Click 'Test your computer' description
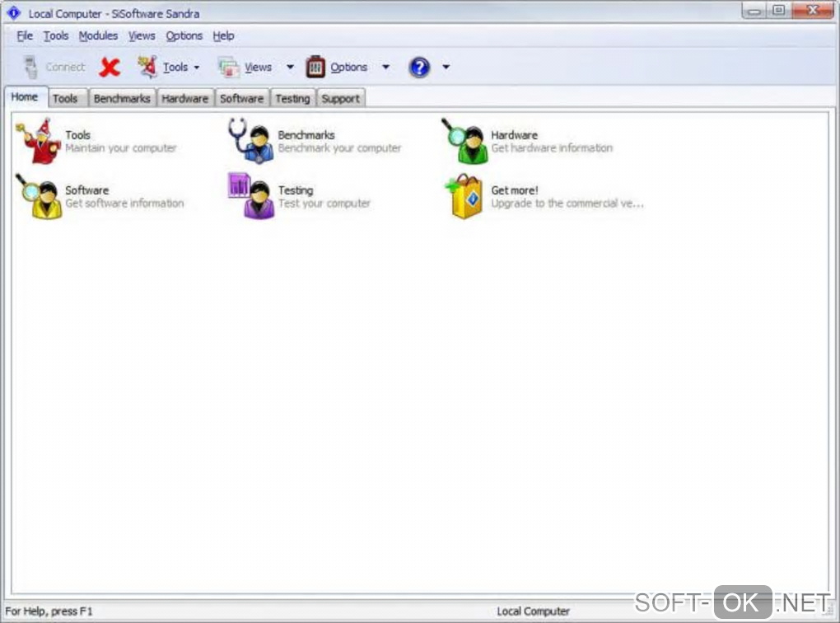Image resolution: width=840 pixels, height=623 pixels. point(324,204)
